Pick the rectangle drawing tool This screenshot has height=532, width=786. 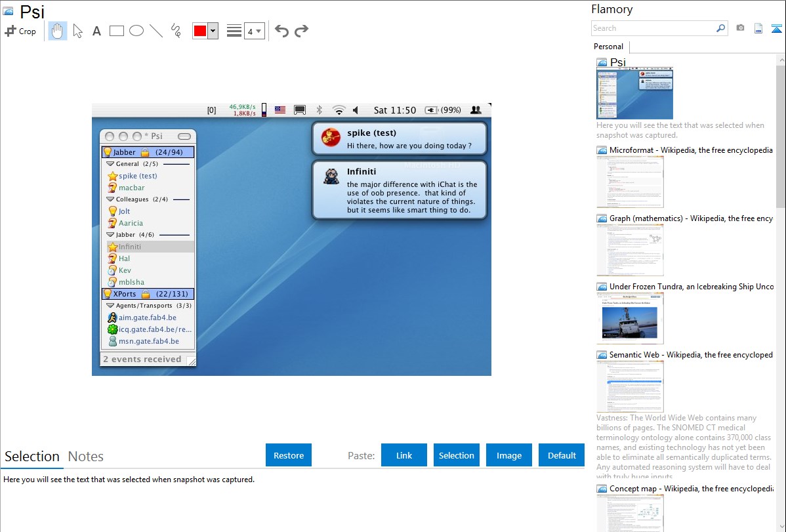pyautogui.click(x=116, y=31)
